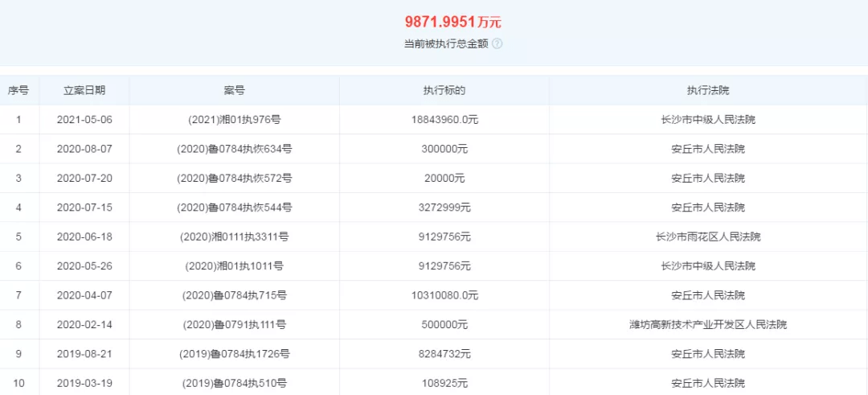
Task: Click 长沙市中级人民法院 in row 1
Action: click(708, 120)
